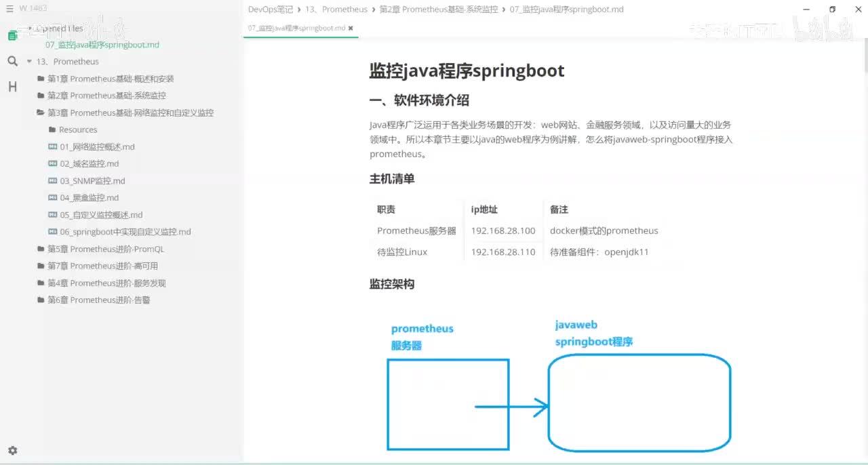Viewport: 868px width, 465px height.
Task: Click the cell 待准备组件：openjdk11
Action: (x=599, y=251)
